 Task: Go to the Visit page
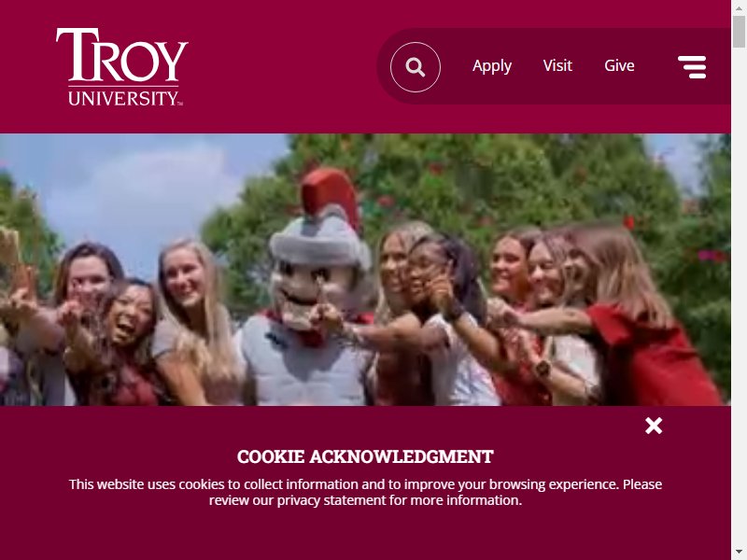point(557,65)
